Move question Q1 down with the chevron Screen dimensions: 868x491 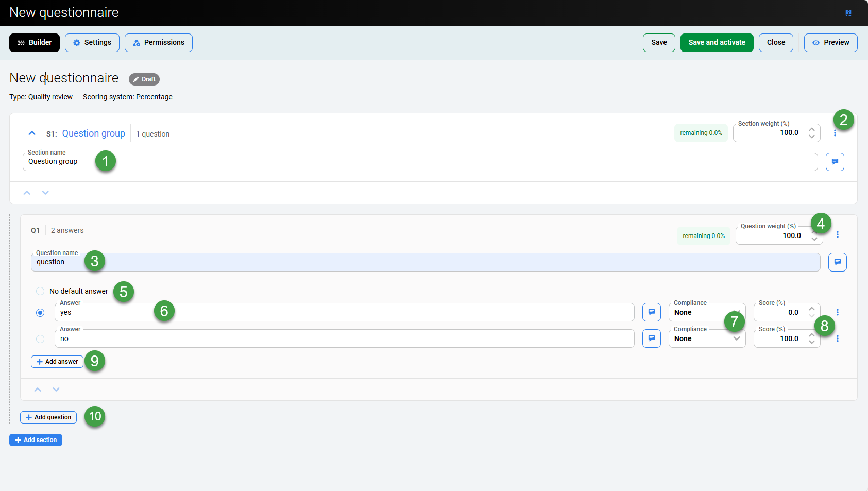(56, 390)
